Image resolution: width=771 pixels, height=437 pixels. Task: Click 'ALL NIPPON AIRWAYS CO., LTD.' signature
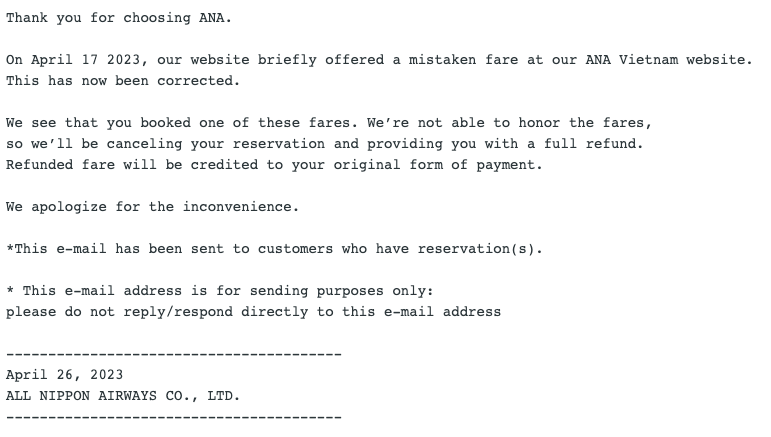123,396
